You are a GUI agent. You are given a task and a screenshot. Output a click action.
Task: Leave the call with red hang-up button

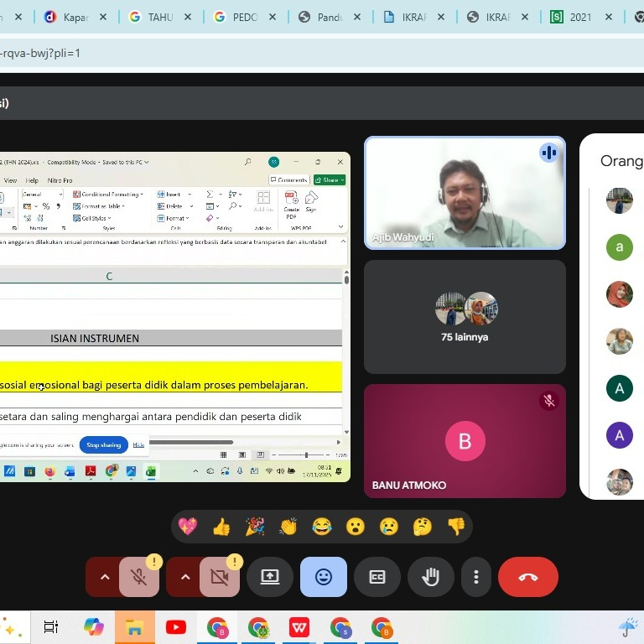click(528, 577)
